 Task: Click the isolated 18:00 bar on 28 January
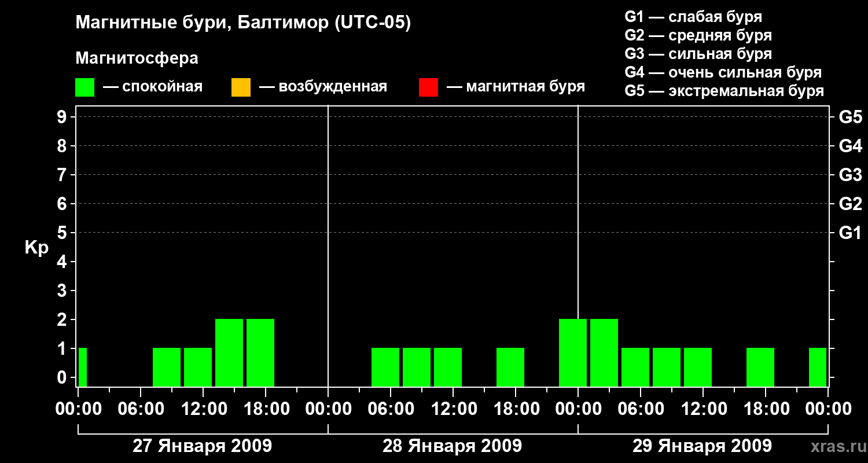click(510, 367)
